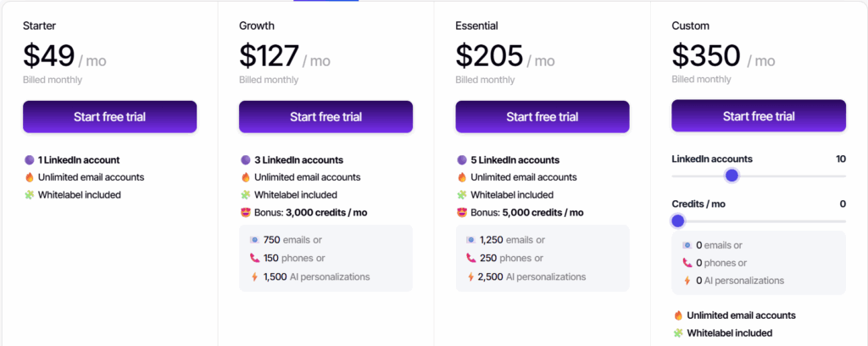Click the phone icon next to 250 phones
The height and width of the screenshot is (346, 868).
pos(470,258)
